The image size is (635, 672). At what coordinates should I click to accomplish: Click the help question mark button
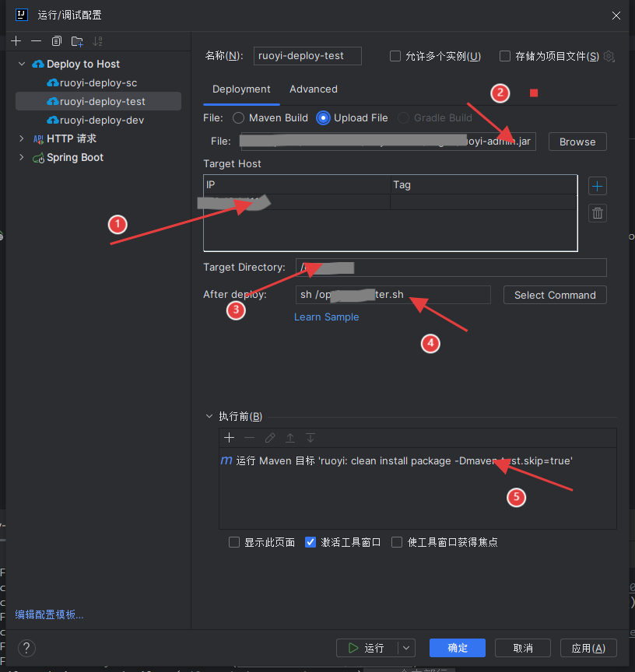click(x=26, y=648)
